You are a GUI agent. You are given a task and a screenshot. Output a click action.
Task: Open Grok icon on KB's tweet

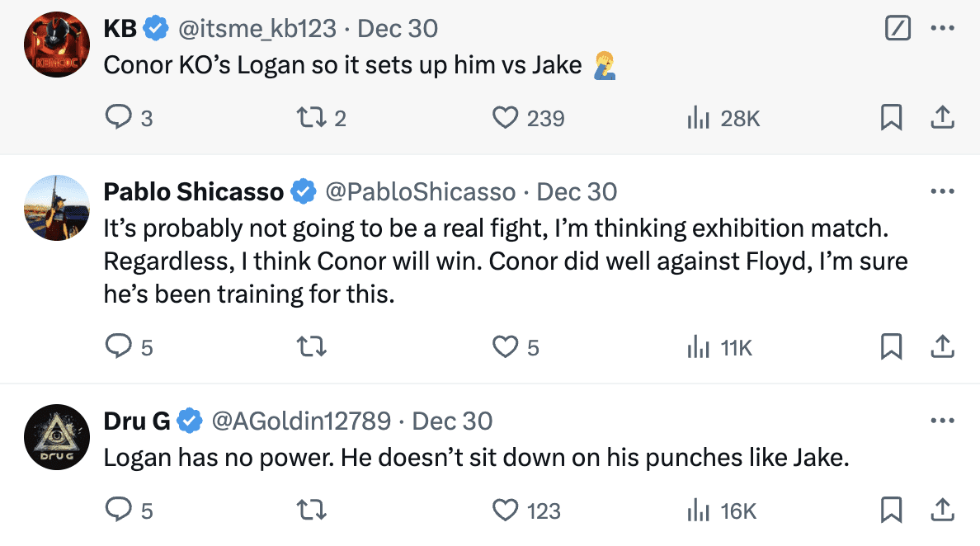point(897,29)
